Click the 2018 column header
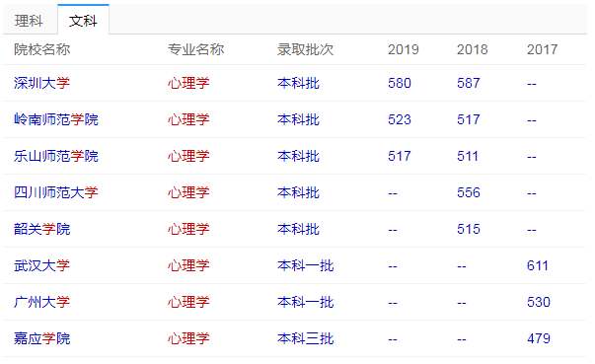Screen dimensions: 595x364 pos(473,49)
